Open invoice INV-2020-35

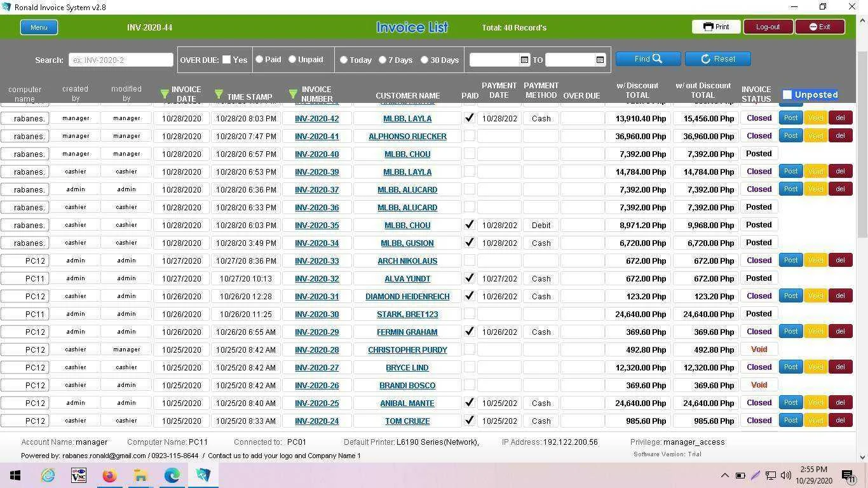pyautogui.click(x=316, y=225)
